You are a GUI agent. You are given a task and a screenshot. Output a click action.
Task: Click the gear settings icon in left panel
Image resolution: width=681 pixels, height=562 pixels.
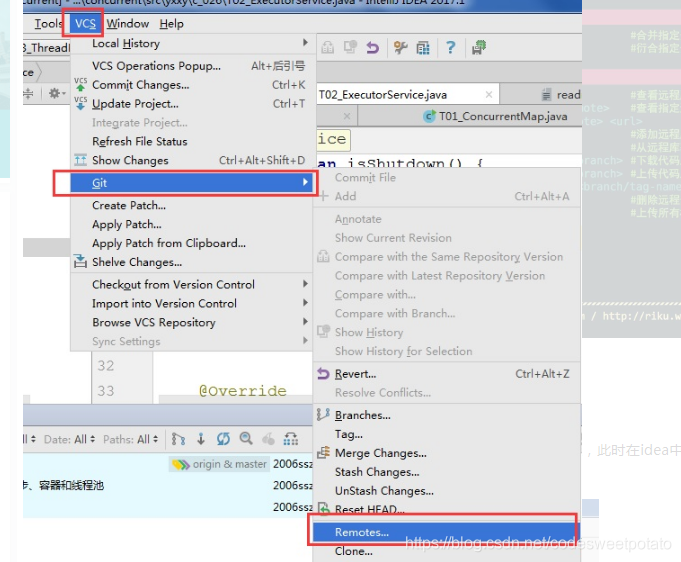tap(56, 93)
